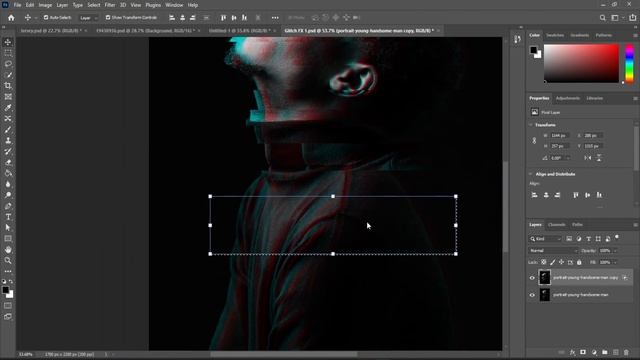Toggle the link width and height icon
This screenshot has width=640, height=360.
click(534, 140)
